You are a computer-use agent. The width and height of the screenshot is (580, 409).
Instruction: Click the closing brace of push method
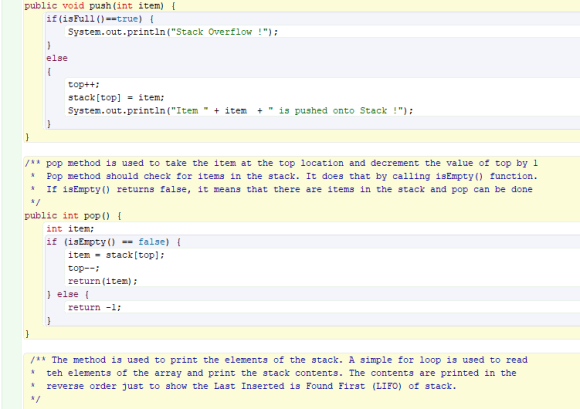click(27, 137)
